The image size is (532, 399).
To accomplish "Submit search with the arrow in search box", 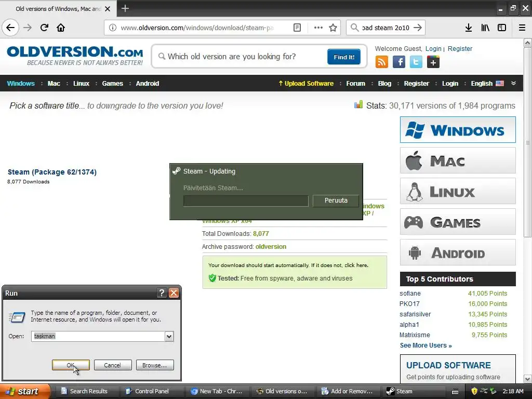I will coord(418,28).
